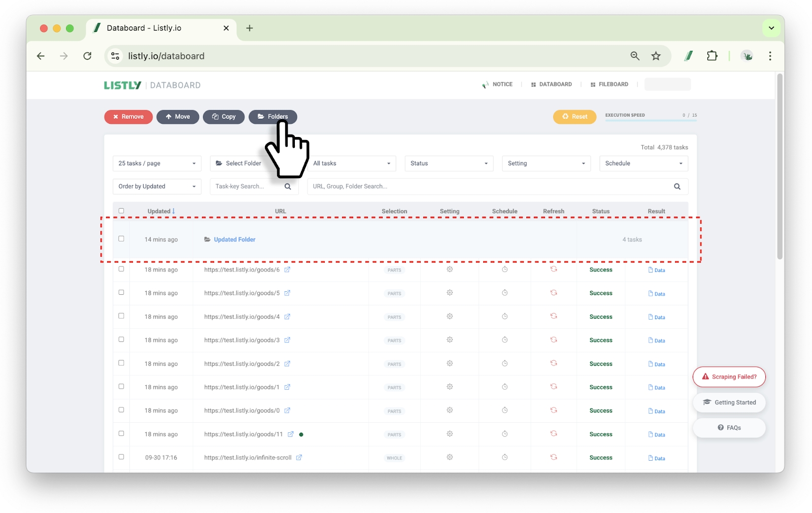Viewport: 812px width, 513px height.
Task: Click the Listly extension icon in toolbar
Action: (x=688, y=56)
